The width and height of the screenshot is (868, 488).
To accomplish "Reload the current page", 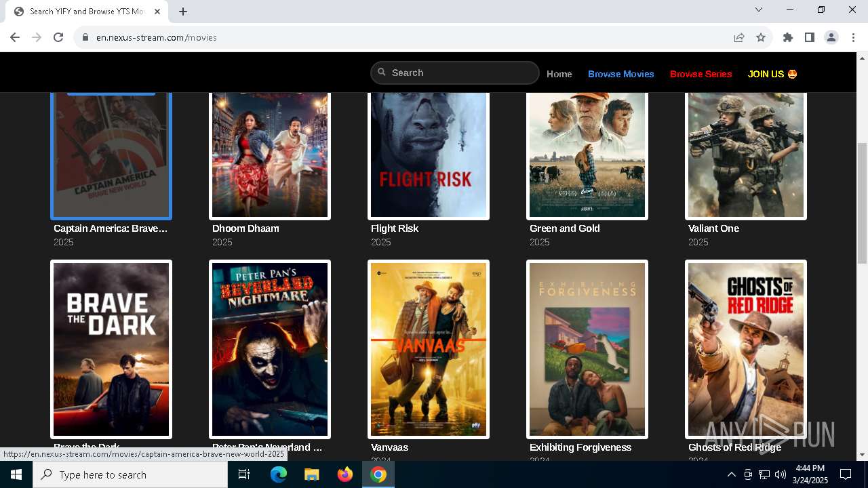I will point(58,37).
